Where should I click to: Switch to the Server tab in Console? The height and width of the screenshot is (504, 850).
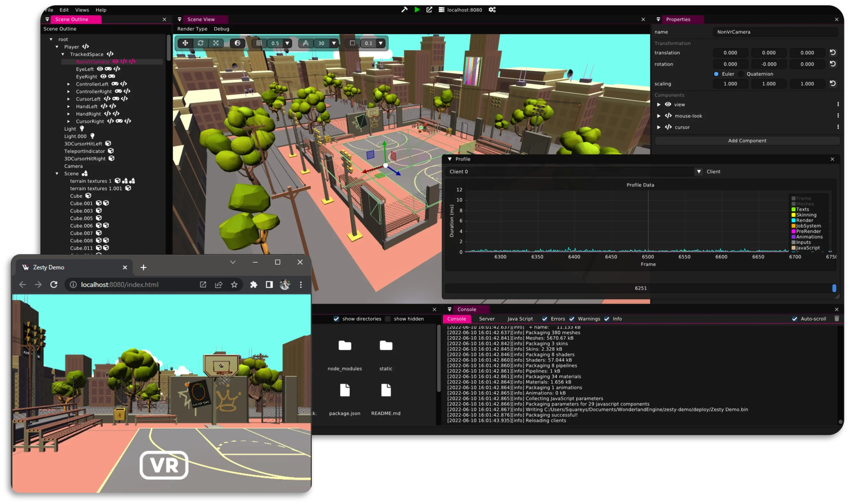486,319
